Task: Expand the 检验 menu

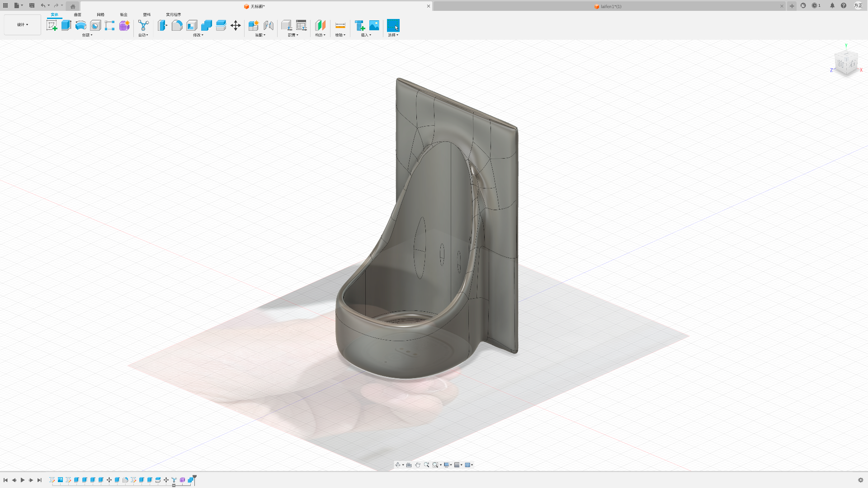Action: click(x=340, y=35)
